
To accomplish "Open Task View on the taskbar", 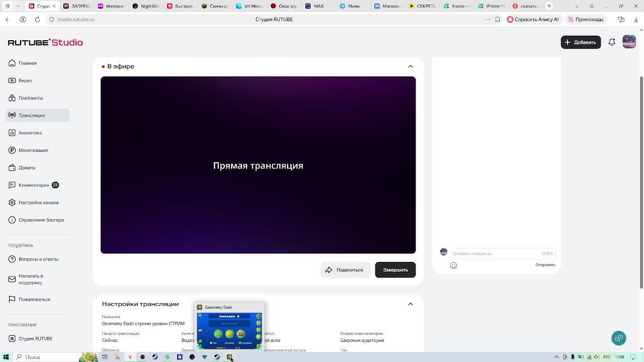I will (x=105, y=357).
